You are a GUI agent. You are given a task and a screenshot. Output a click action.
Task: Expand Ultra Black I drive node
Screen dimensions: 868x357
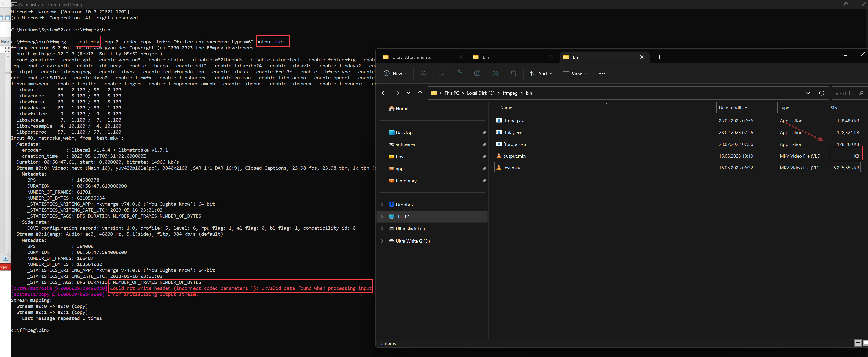coord(382,229)
